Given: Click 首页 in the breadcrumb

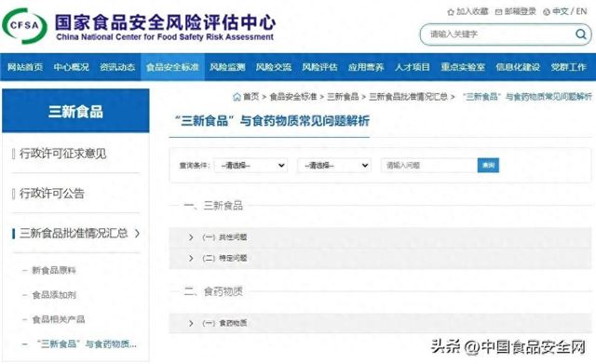Looking at the screenshot, I should [251, 97].
